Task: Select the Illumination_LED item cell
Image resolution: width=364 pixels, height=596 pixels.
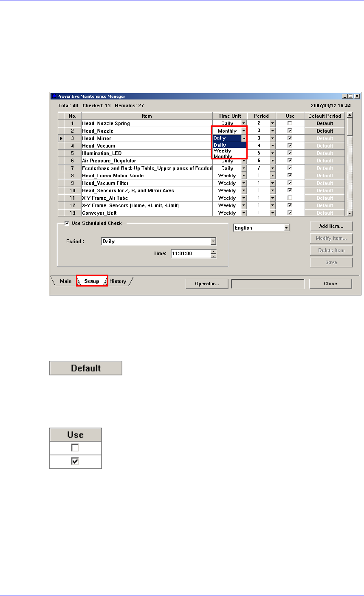Action: pyautogui.click(x=147, y=153)
